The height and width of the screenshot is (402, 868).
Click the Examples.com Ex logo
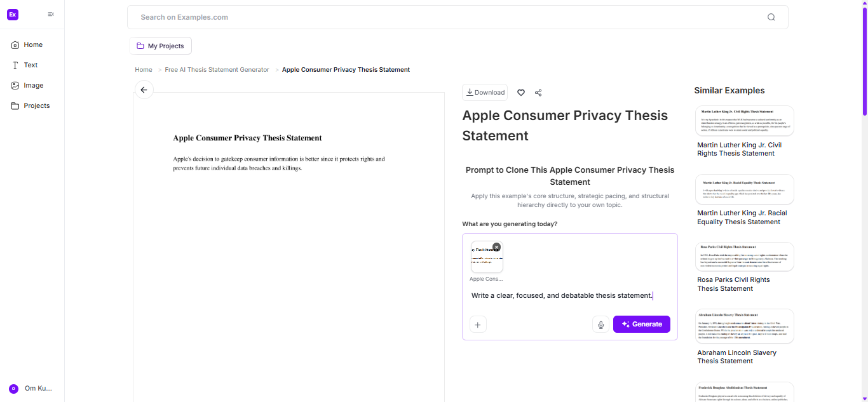pyautogui.click(x=13, y=14)
